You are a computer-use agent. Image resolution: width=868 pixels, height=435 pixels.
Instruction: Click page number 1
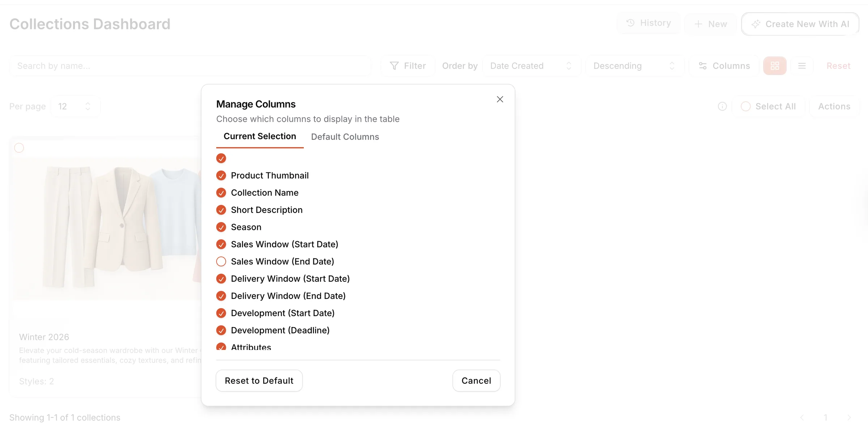click(825, 417)
